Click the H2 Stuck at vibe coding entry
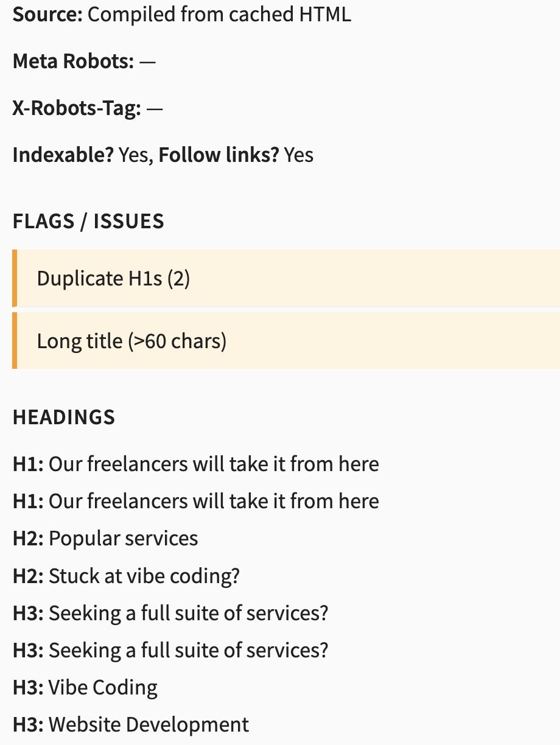This screenshot has width=560, height=745. (x=126, y=576)
